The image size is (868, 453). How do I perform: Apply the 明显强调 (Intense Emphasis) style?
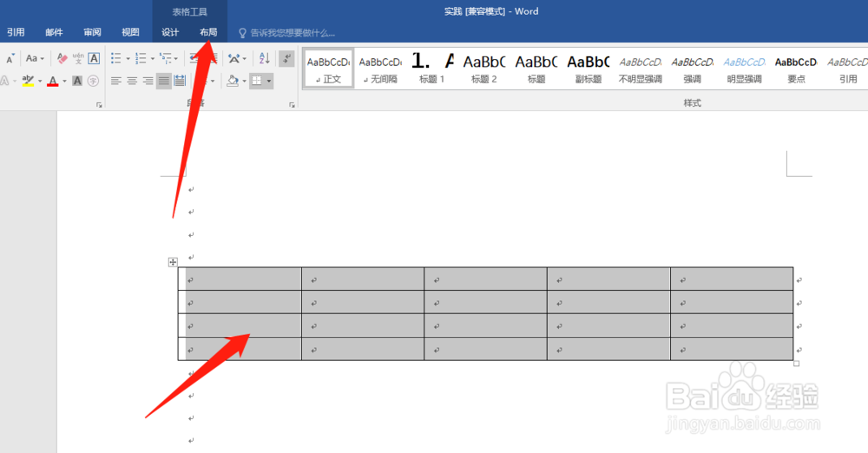(x=744, y=69)
